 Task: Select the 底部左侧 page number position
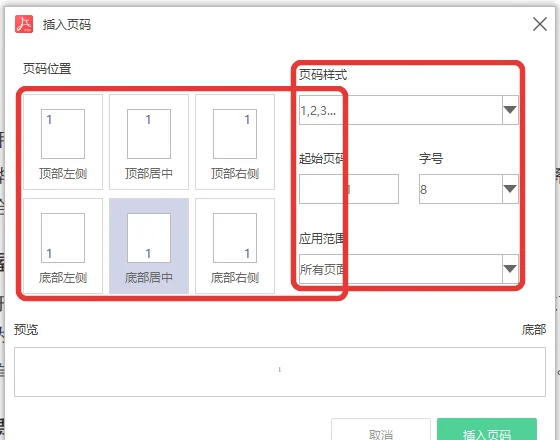[63, 246]
